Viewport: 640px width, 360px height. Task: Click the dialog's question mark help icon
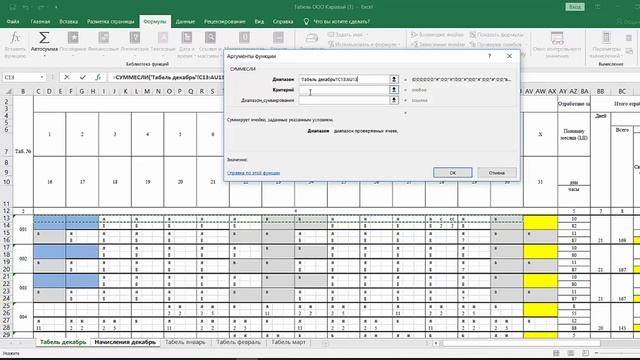[x=489, y=56]
